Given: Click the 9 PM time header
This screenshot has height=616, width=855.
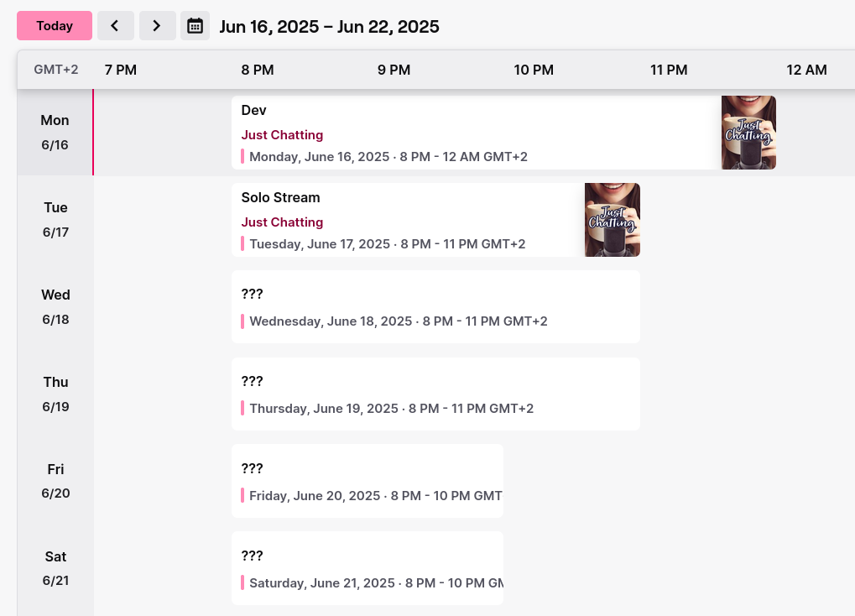Looking at the screenshot, I should (394, 70).
